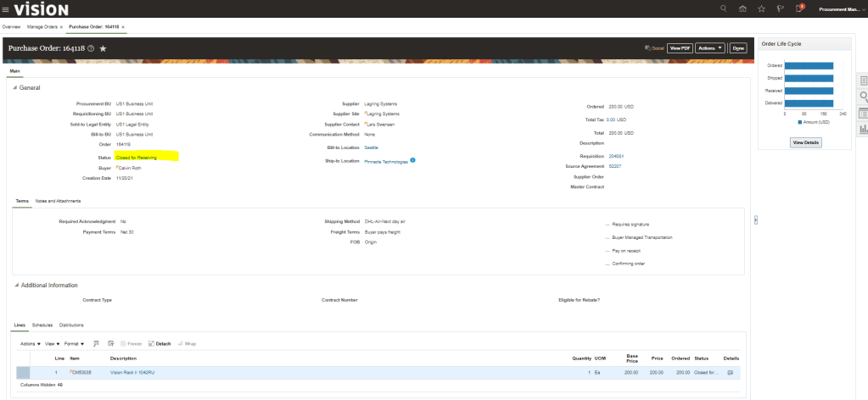
Task: Go to the Home icon
Action: coord(742,8)
